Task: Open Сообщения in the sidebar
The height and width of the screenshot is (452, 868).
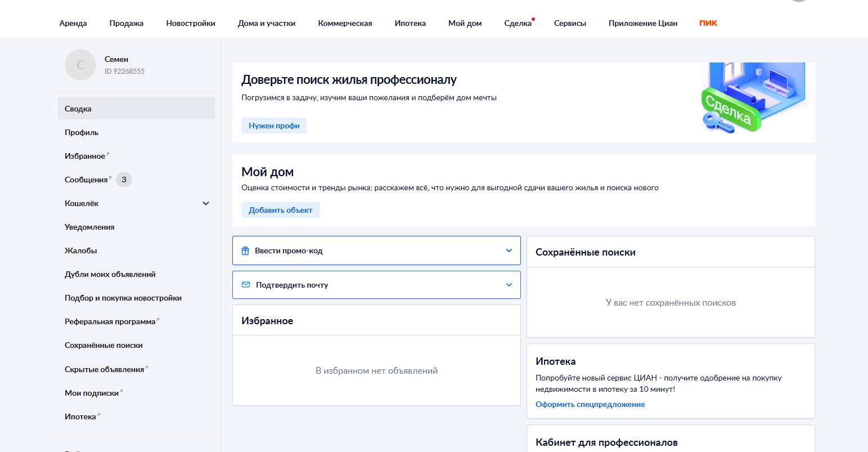Action: pyautogui.click(x=86, y=180)
